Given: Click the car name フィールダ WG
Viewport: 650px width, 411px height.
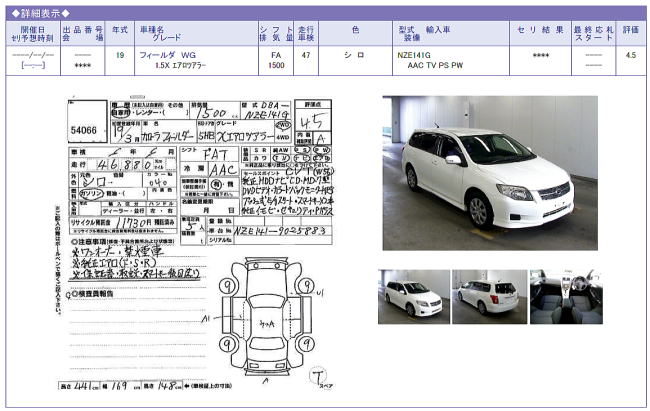Looking at the screenshot, I should [167, 55].
